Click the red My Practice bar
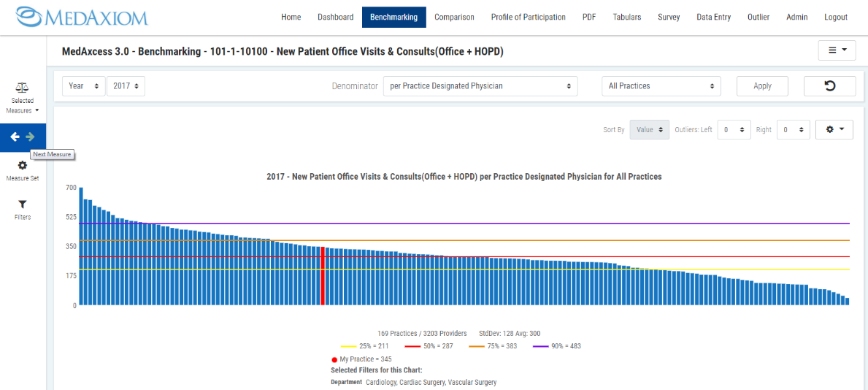The height and width of the screenshot is (390, 868). coord(323,276)
